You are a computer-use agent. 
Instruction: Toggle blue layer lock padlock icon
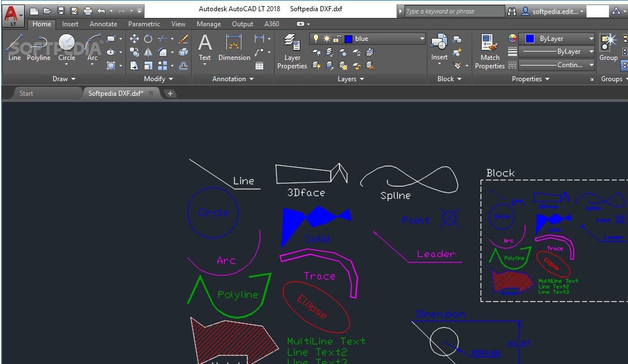click(337, 39)
